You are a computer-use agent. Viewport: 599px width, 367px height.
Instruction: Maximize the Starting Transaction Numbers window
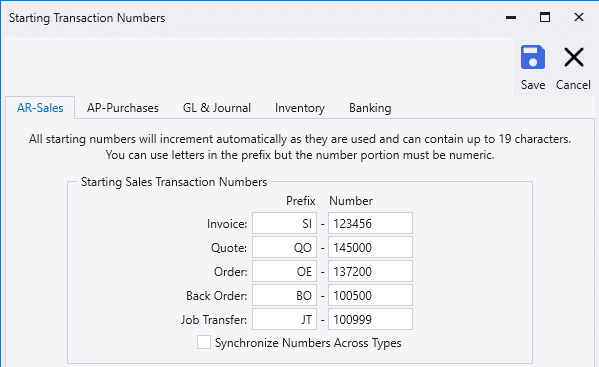pyautogui.click(x=545, y=17)
